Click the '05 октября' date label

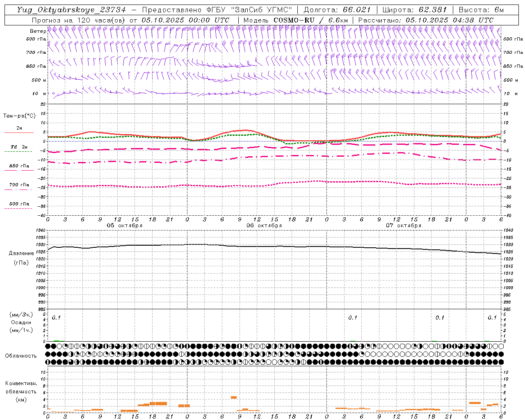tap(125, 226)
